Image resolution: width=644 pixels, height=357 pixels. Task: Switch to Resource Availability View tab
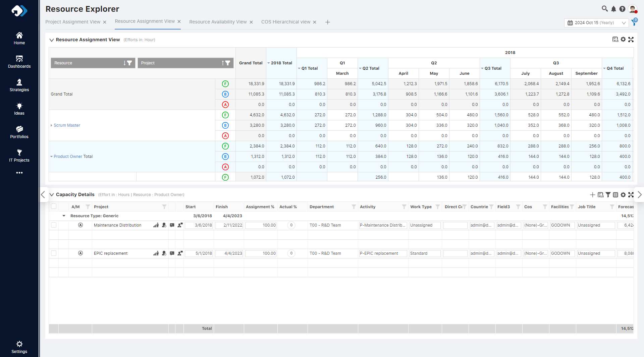pyautogui.click(x=218, y=22)
